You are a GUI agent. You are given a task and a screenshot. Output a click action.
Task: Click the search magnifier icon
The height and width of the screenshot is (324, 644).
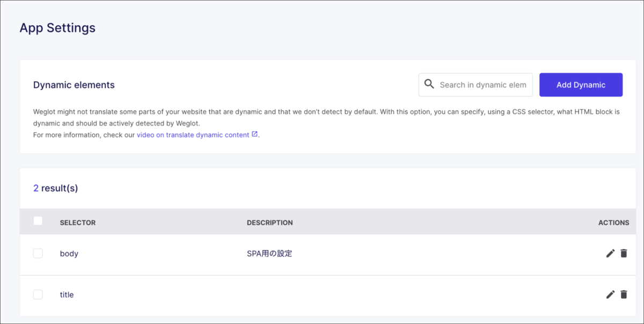coord(429,84)
